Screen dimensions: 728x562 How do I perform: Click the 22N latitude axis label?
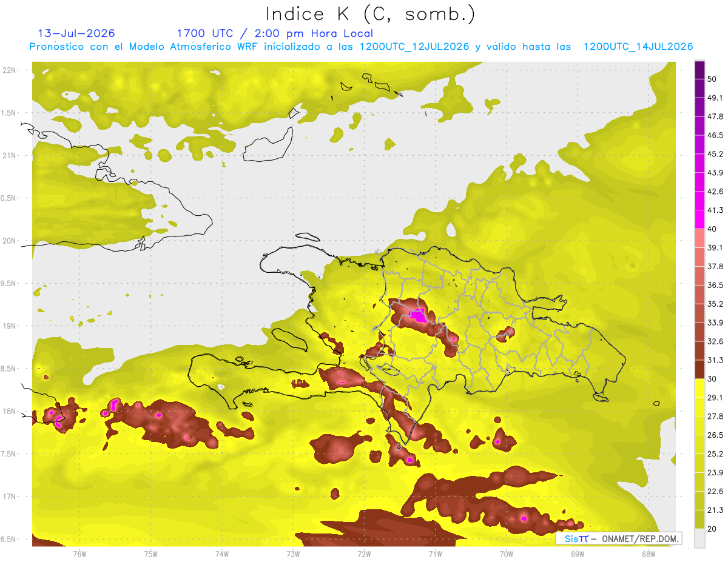click(x=9, y=70)
